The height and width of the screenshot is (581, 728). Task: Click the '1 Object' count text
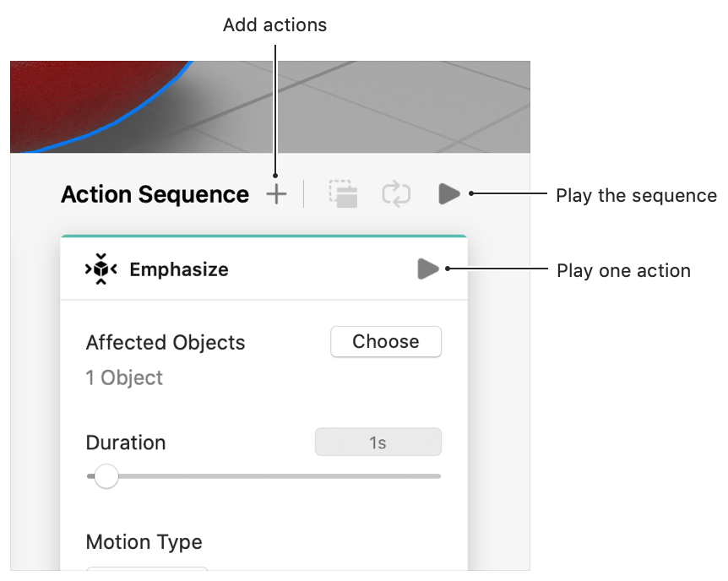point(124,377)
